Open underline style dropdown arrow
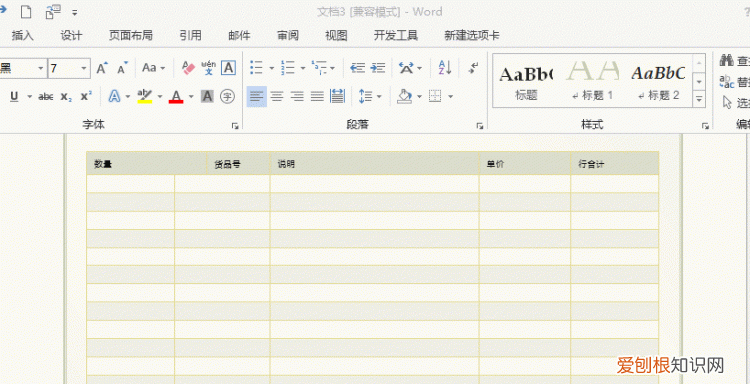 (29, 97)
